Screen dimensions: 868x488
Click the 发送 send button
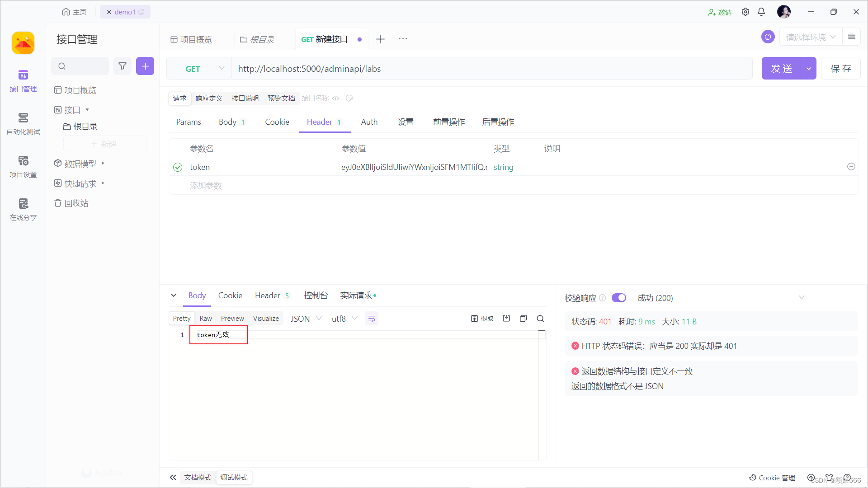click(x=781, y=68)
